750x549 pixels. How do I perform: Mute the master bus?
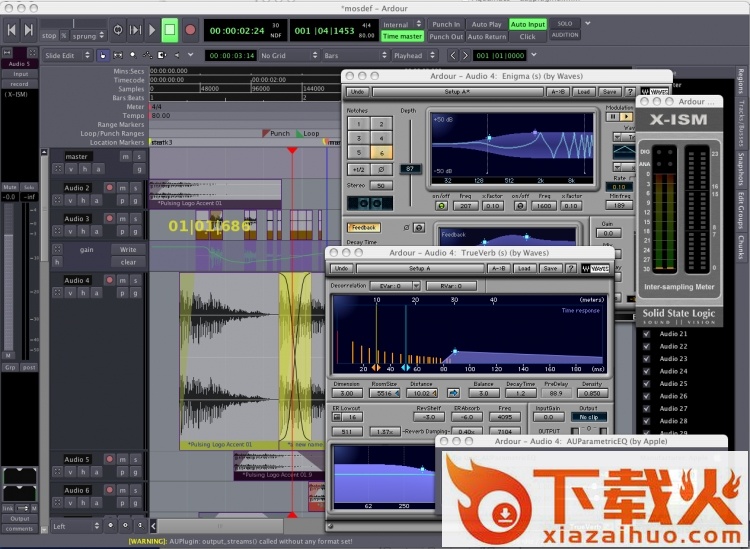pos(125,156)
